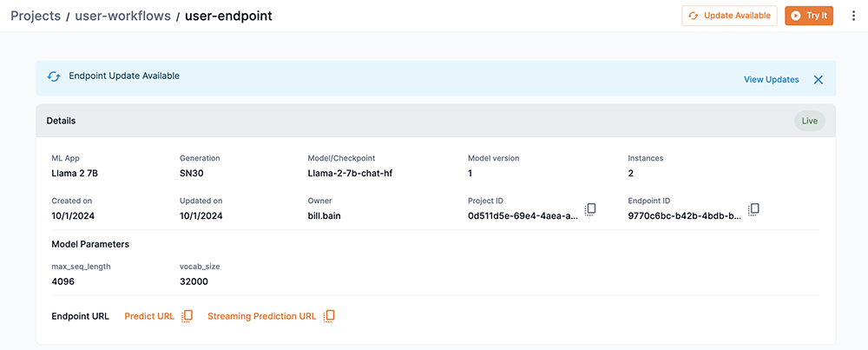Click the truncated Project ID value
The width and height of the screenshot is (868, 350).
click(523, 215)
